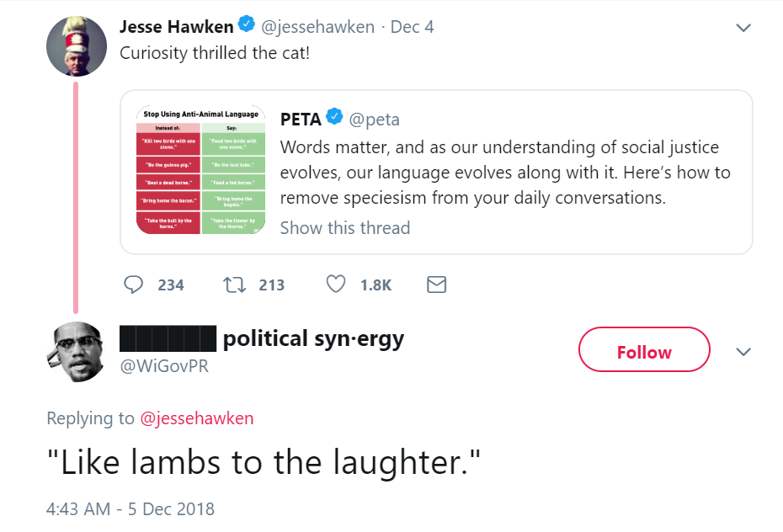Share the tweet via the envelope icon
Screen dimensions: 783x532
[x=436, y=285]
